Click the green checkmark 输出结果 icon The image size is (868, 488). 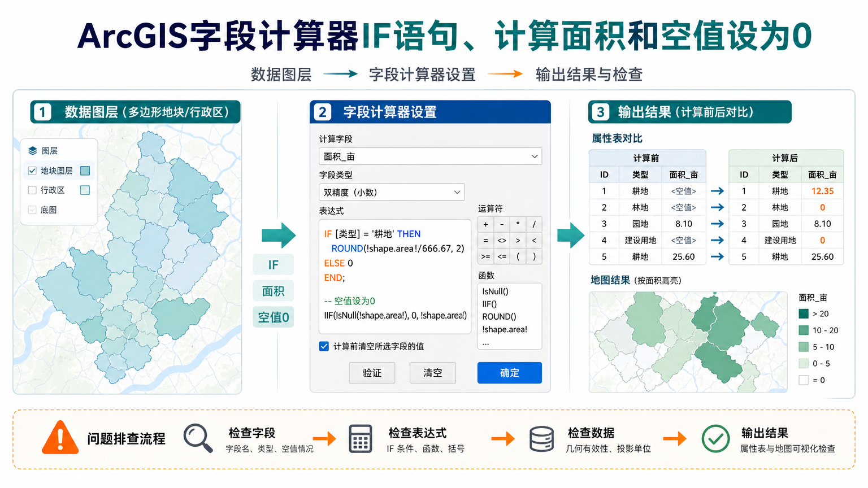coord(715,439)
